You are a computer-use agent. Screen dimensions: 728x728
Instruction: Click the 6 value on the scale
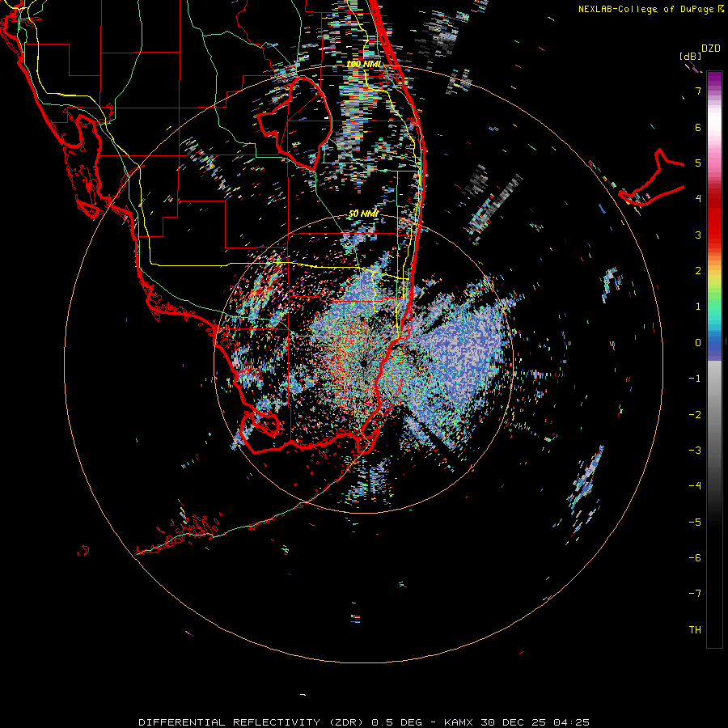point(698,127)
